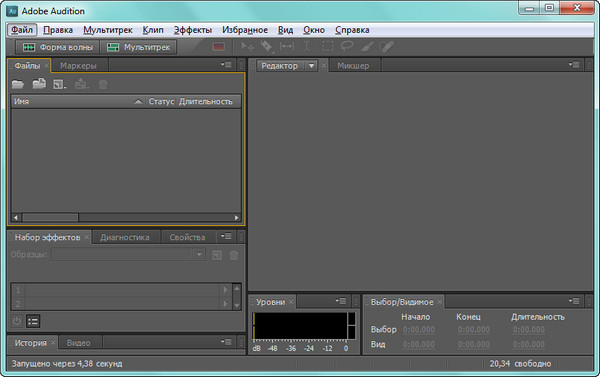Click the level meter display
This screenshot has width=600, height=377.
(x=304, y=326)
